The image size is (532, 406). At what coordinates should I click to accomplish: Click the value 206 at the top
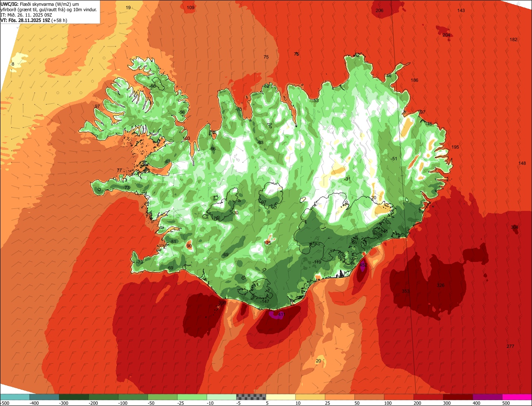[x=379, y=10]
